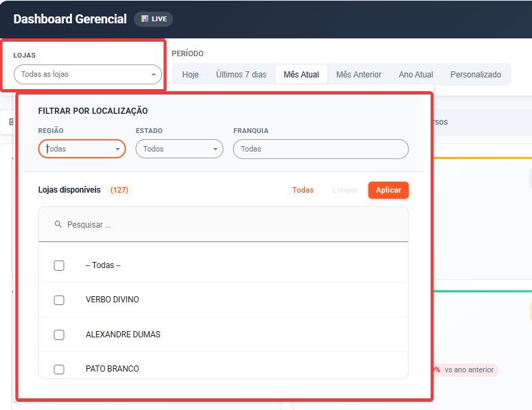Enable the PATO BRANCO store checkbox
This screenshot has height=410, width=532.
tap(59, 369)
